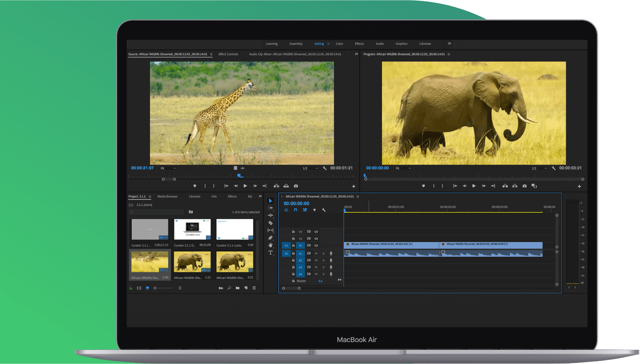Open Program monitor Fit zoom dropdown
The image size is (641, 364).
point(403,168)
